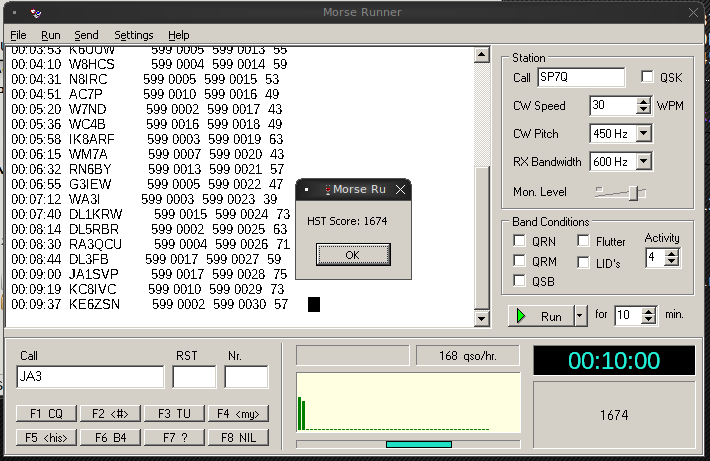Enable the QSK checkbox

tap(648, 77)
